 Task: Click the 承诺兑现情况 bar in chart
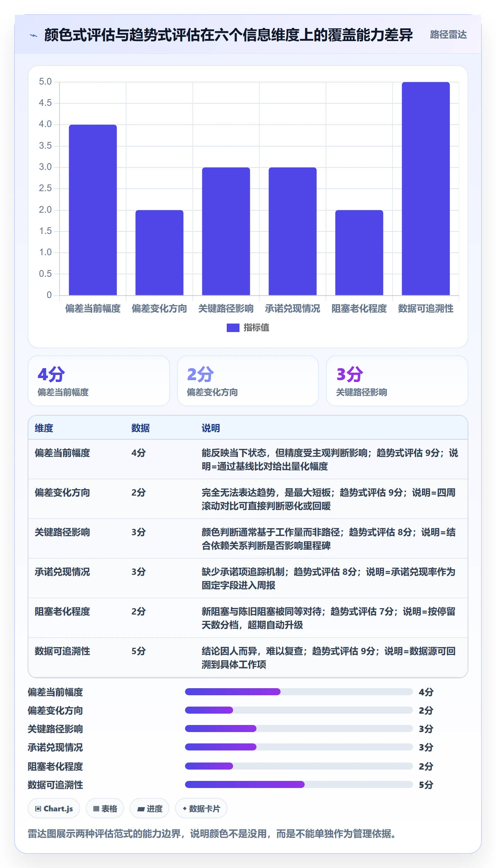[x=293, y=231]
